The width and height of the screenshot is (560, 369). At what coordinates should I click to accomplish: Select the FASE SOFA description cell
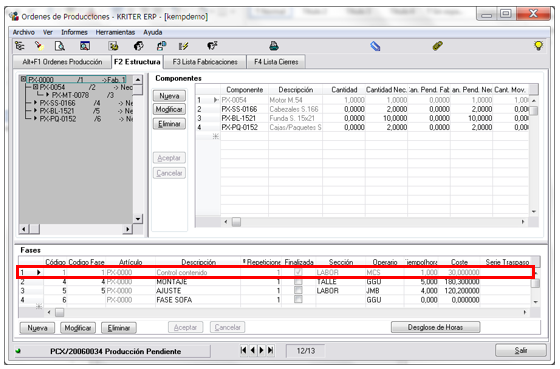(x=198, y=300)
